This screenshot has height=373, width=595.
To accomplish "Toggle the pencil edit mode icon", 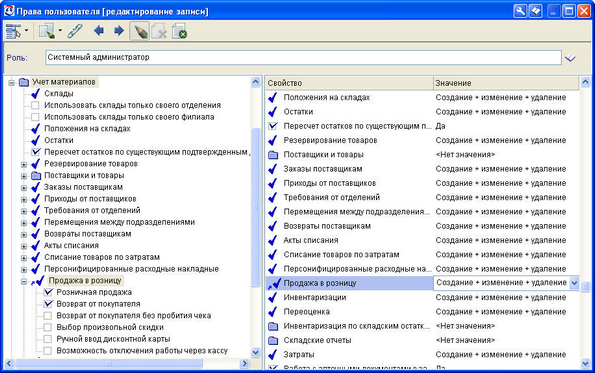I will point(139,31).
